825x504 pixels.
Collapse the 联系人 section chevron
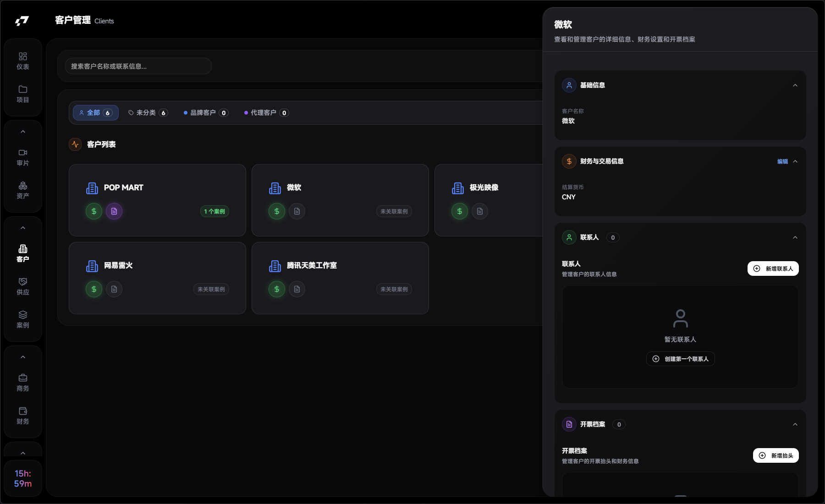tap(795, 237)
